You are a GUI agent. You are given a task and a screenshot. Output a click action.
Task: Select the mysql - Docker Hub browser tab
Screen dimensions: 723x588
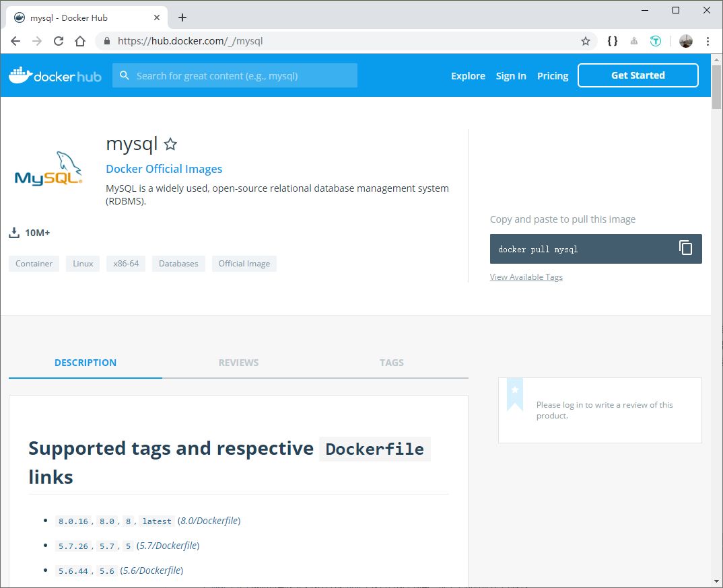coord(85,17)
